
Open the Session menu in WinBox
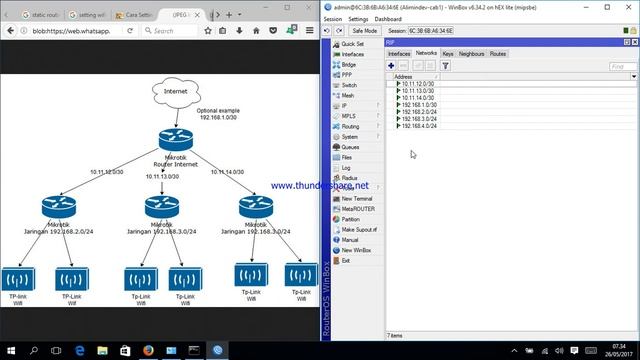(333, 19)
